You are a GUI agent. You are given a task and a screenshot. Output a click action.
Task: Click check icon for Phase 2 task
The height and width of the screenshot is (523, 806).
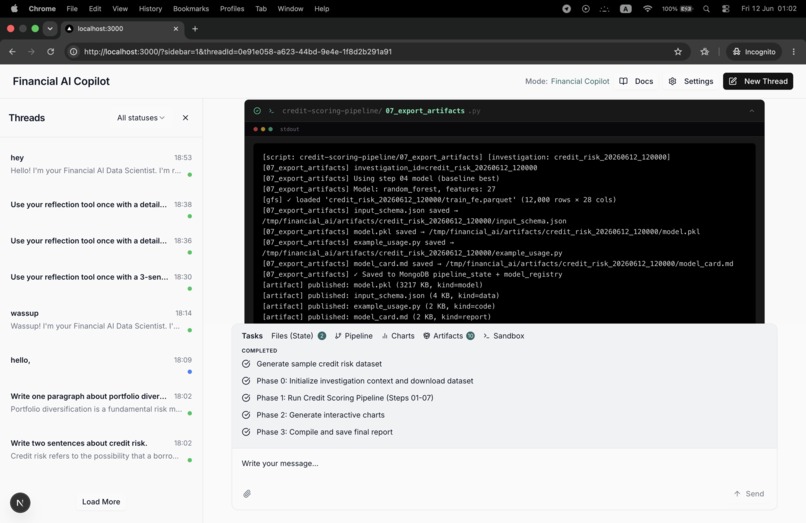(x=246, y=414)
